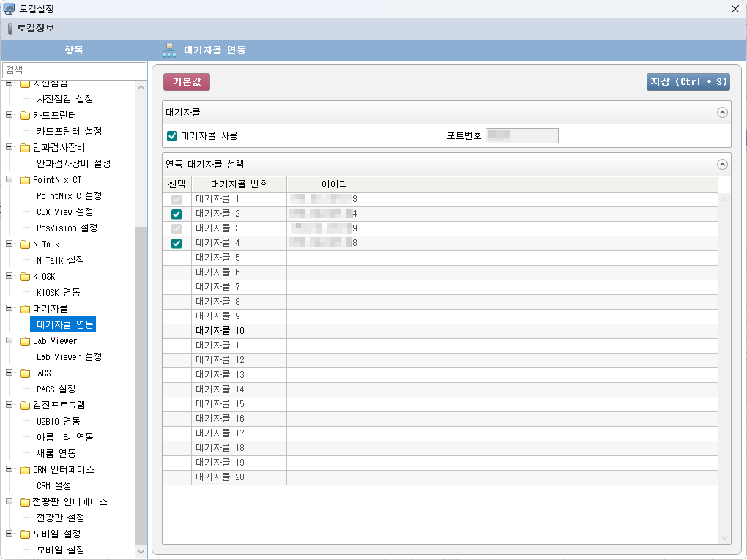Click the PointNix CT folder icon
The image size is (747, 560).
tap(25, 180)
